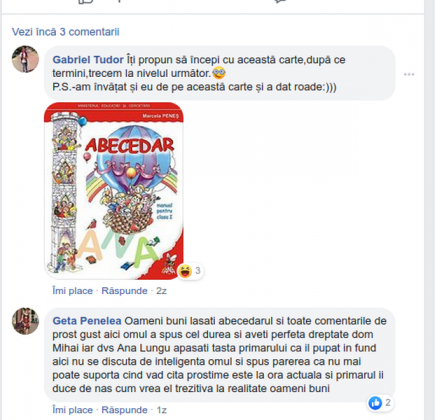Open the 1z timestamp on Geta's comment

click(x=161, y=410)
